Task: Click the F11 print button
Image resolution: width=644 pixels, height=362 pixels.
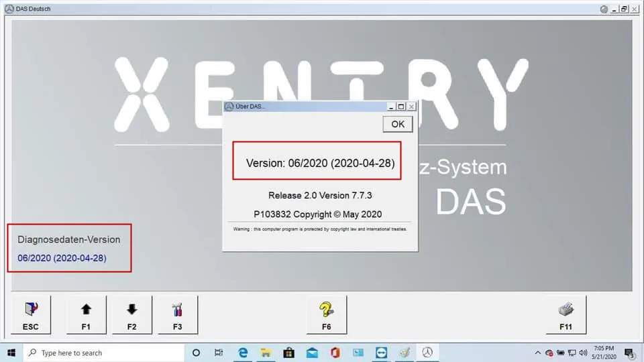Action: click(566, 315)
